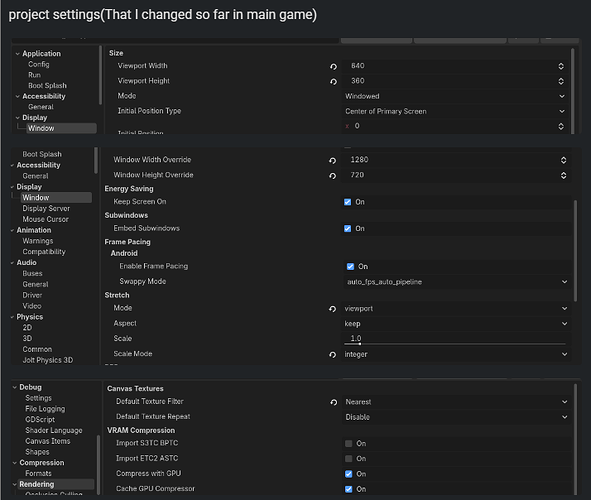The image size is (591, 500).
Task: Reset the Scale Mode property
Action: coord(332,355)
